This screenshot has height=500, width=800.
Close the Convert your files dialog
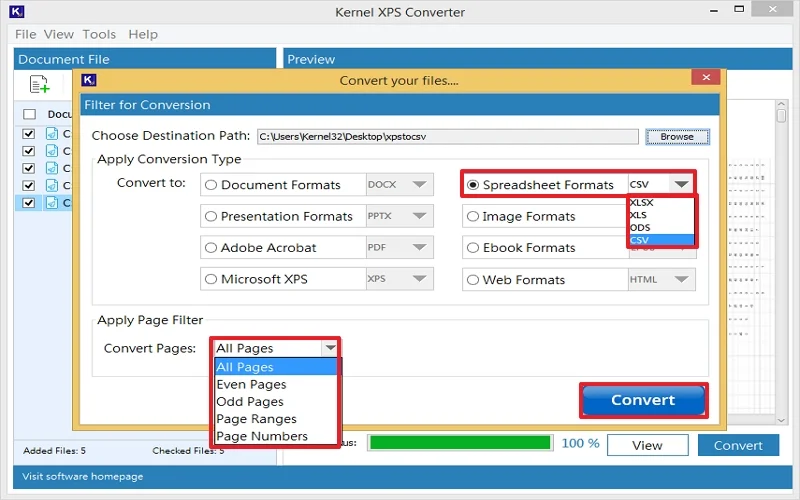click(x=707, y=79)
